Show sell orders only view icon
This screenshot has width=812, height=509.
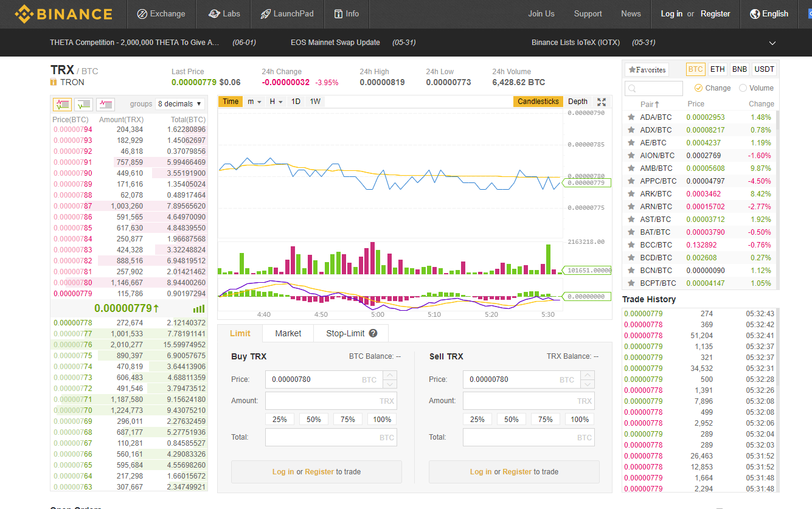point(106,104)
